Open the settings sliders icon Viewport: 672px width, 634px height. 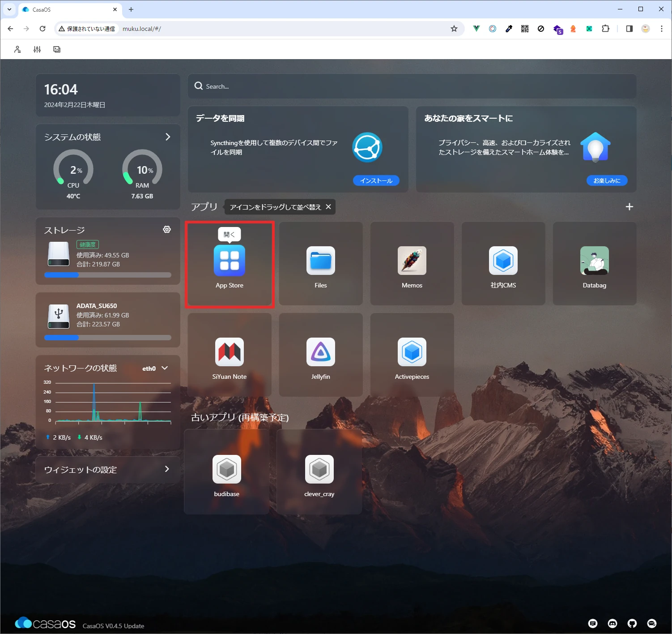[37, 49]
